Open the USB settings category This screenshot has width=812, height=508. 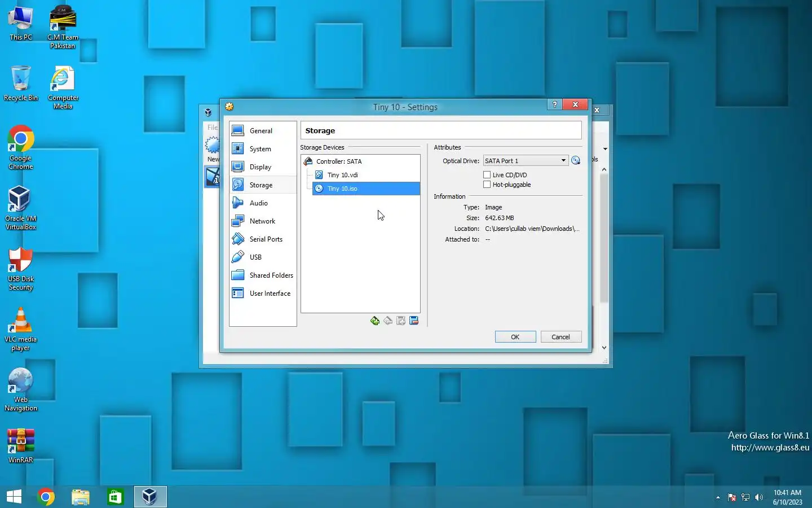pos(263,257)
